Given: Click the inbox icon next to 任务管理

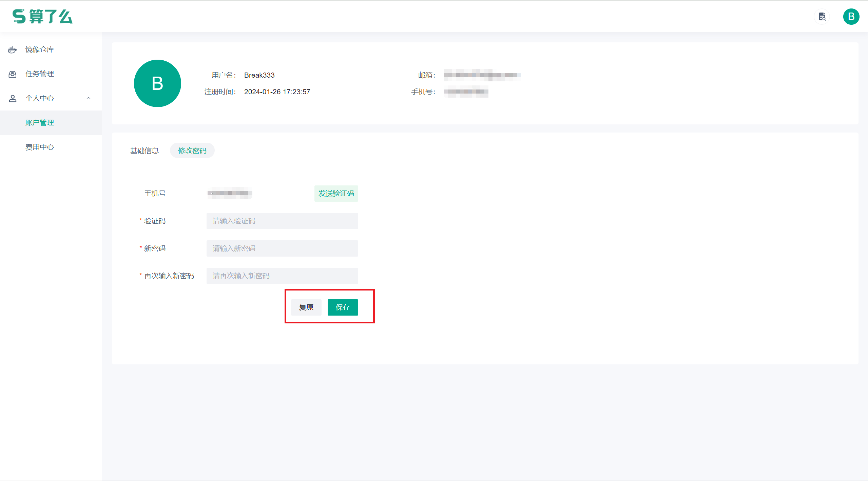Looking at the screenshot, I should pos(12,74).
